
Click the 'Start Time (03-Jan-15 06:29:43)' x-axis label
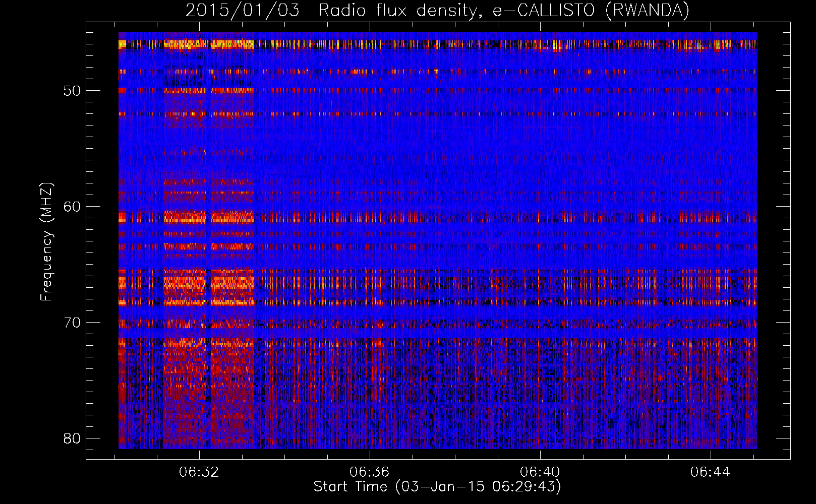point(437,487)
